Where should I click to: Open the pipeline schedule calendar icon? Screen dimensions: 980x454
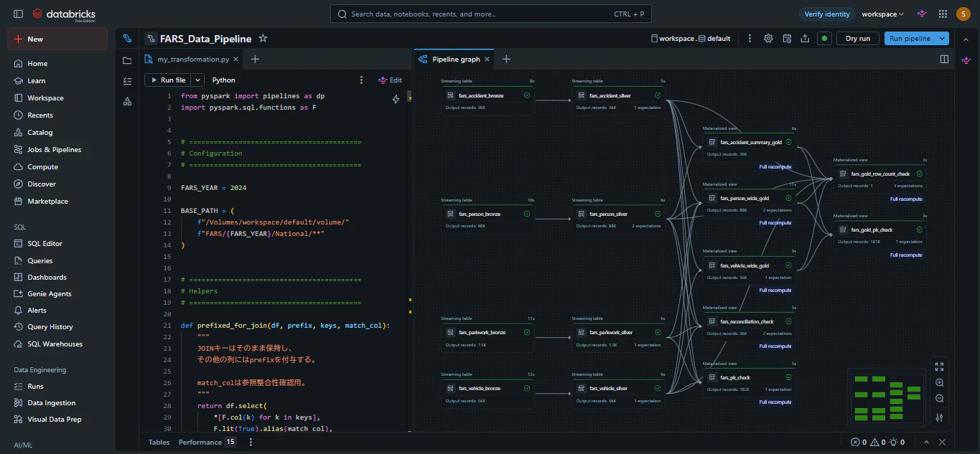point(787,39)
